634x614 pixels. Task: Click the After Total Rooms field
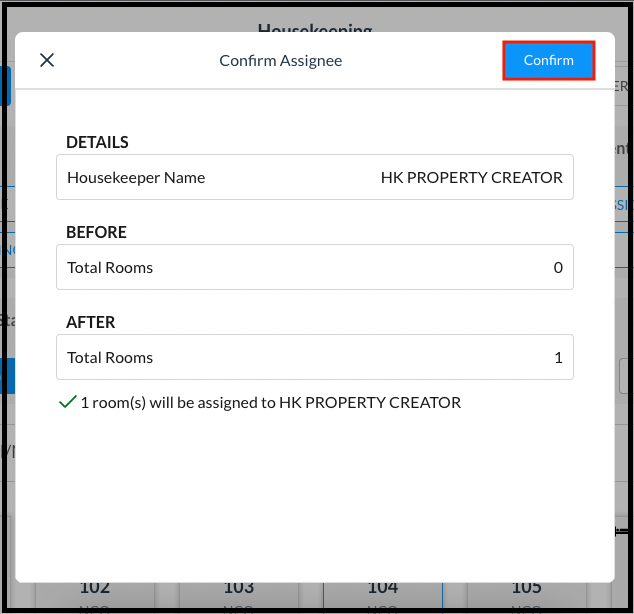(x=315, y=357)
